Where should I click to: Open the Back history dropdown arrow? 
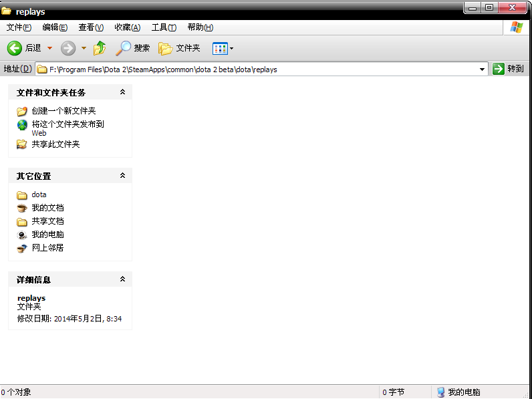[49, 48]
